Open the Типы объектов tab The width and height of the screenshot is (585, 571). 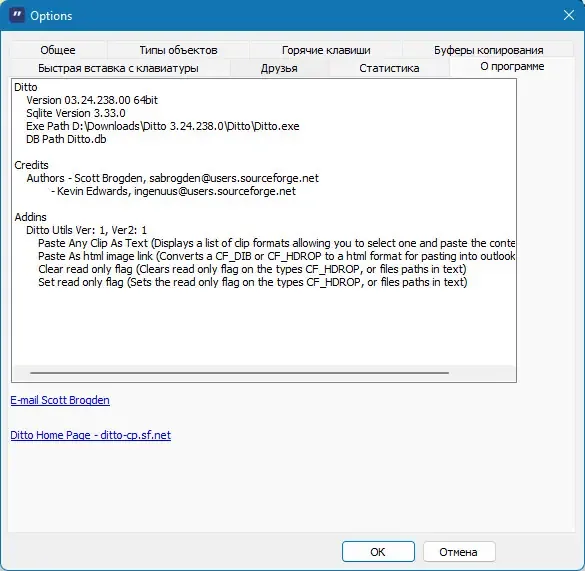coord(178,50)
